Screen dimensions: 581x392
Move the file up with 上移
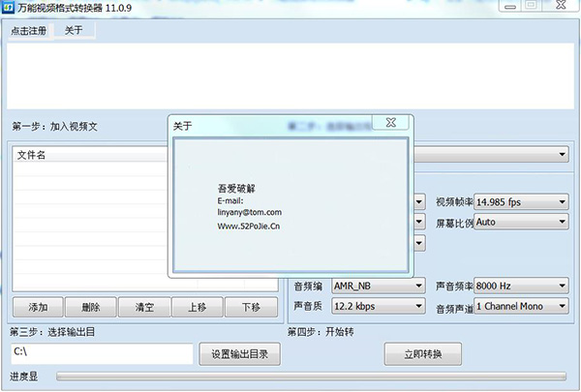pos(197,307)
